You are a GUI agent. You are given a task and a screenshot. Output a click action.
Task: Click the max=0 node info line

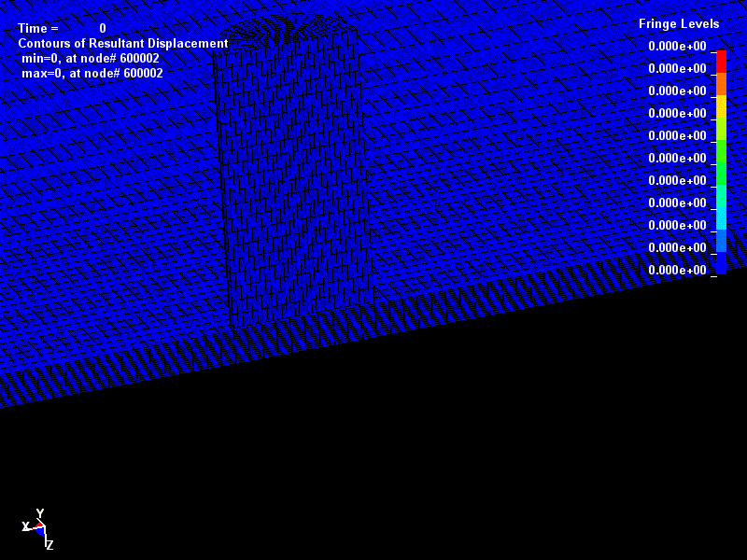92,74
